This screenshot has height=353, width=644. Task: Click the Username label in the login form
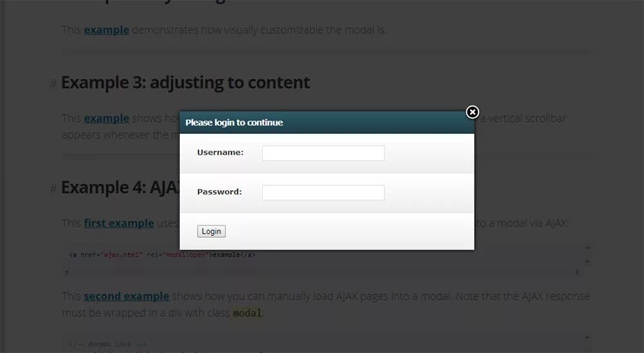tap(220, 153)
